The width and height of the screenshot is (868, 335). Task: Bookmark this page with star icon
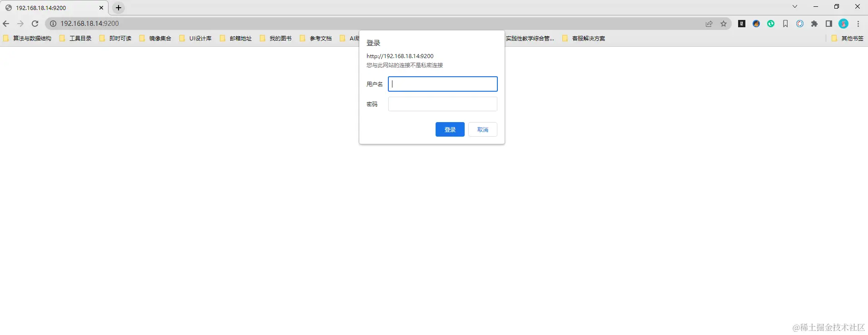click(x=724, y=24)
